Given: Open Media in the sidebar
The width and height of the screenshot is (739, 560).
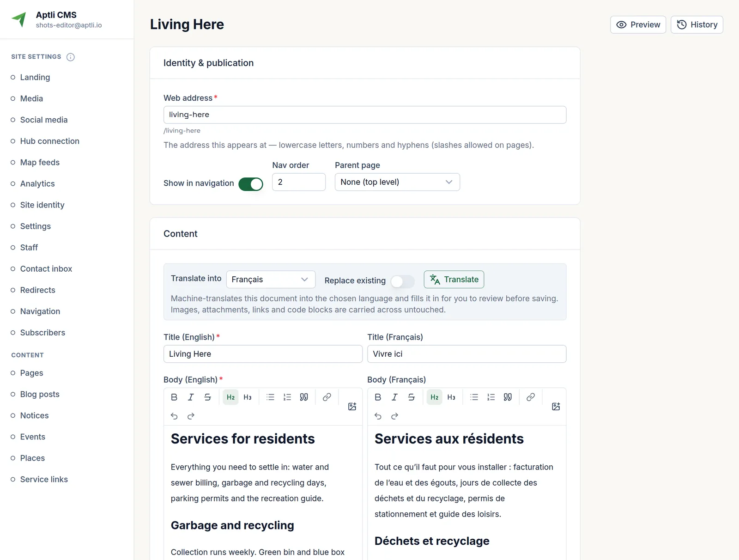Looking at the screenshot, I should tap(31, 98).
